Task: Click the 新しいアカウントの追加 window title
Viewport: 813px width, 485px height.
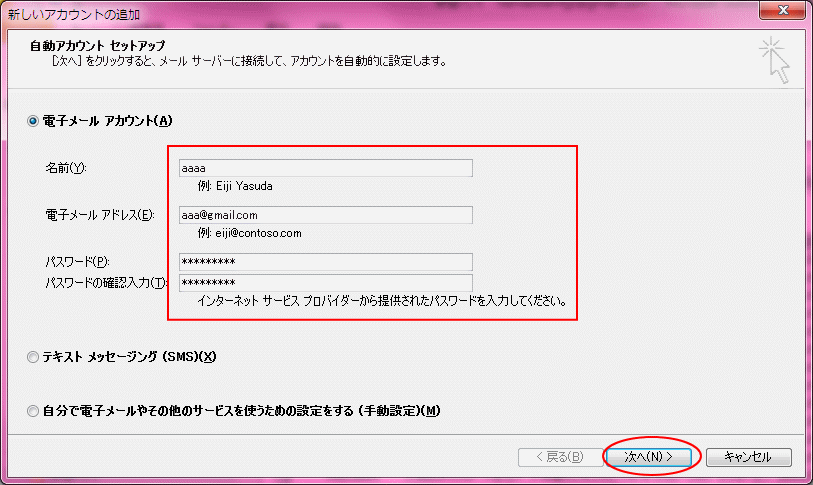Action: tap(74, 14)
